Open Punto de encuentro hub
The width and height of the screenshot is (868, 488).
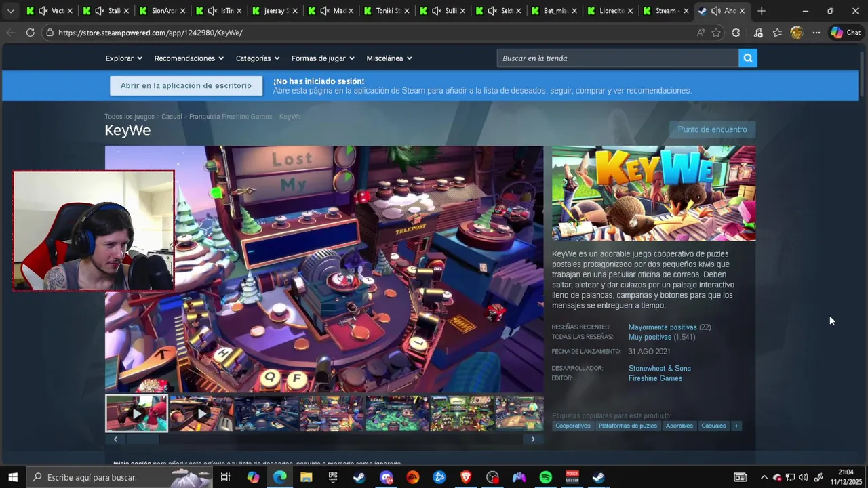712,129
